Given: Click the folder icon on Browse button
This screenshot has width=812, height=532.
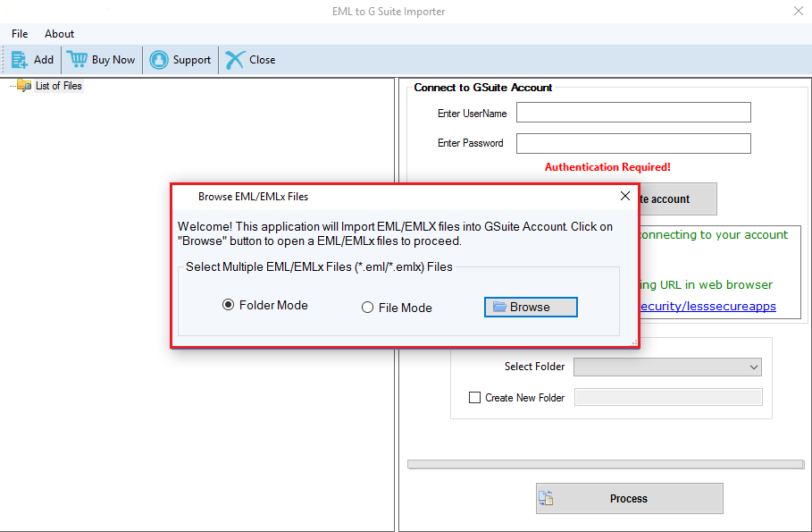Looking at the screenshot, I should tap(499, 307).
